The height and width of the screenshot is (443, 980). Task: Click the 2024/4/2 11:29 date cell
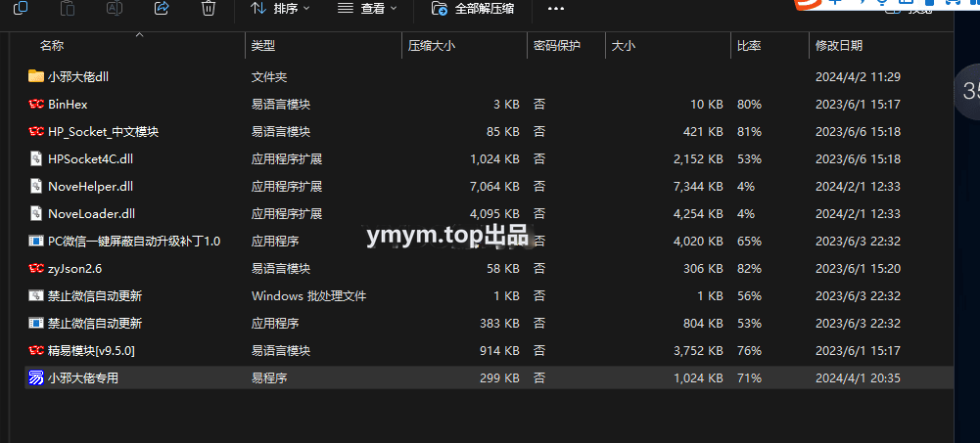858,76
